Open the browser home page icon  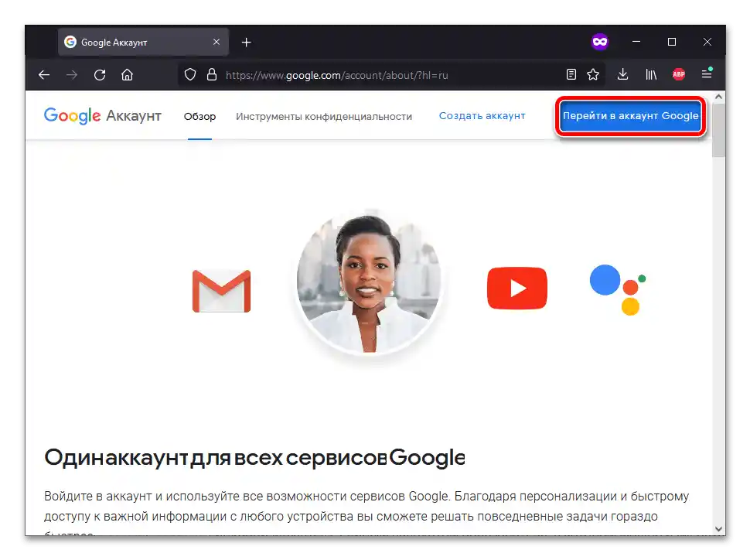click(x=128, y=75)
